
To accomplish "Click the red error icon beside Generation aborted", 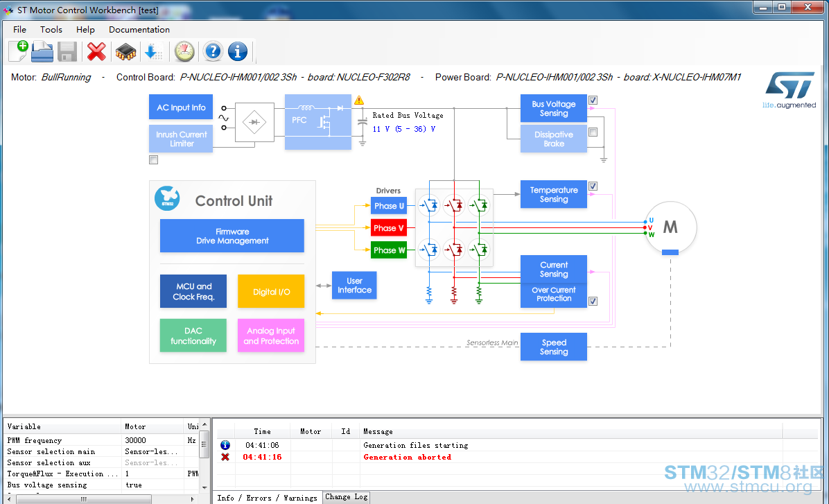I will pos(225,457).
